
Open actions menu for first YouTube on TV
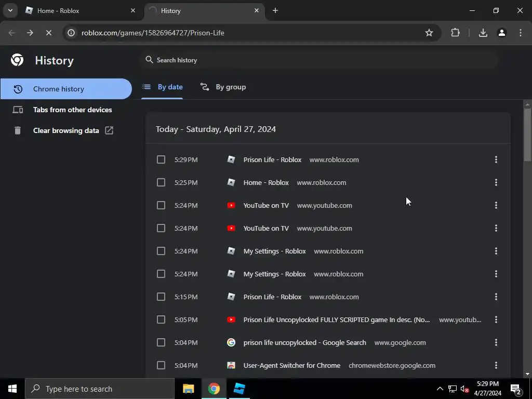coord(496,205)
